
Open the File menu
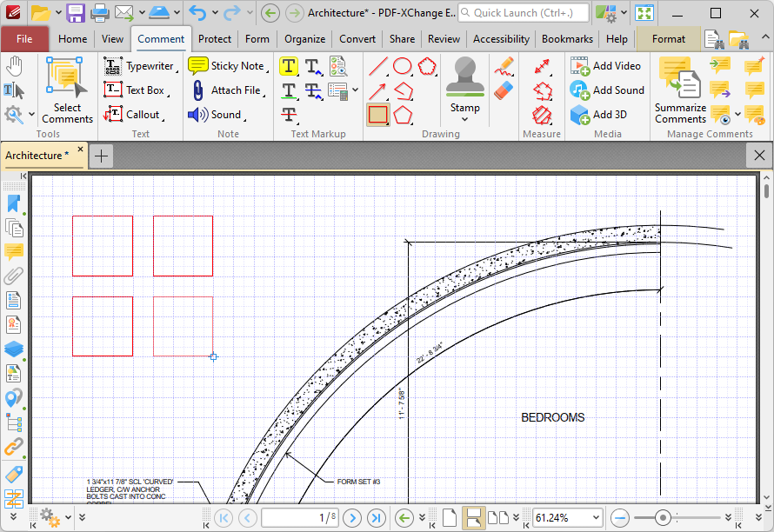24,39
